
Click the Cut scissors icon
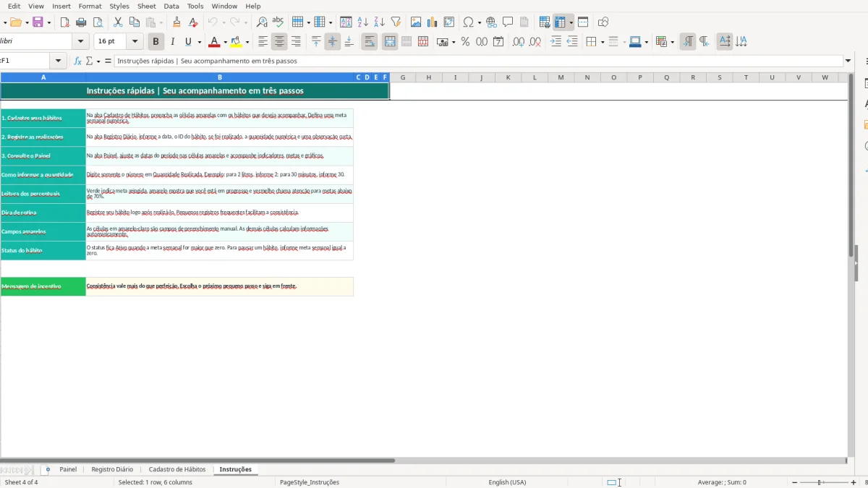118,22
